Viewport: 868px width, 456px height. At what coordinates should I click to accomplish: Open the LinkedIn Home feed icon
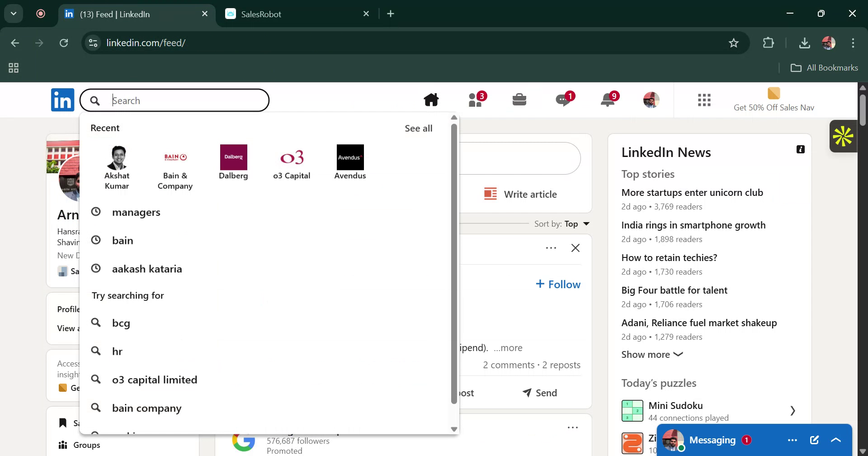pyautogui.click(x=431, y=99)
